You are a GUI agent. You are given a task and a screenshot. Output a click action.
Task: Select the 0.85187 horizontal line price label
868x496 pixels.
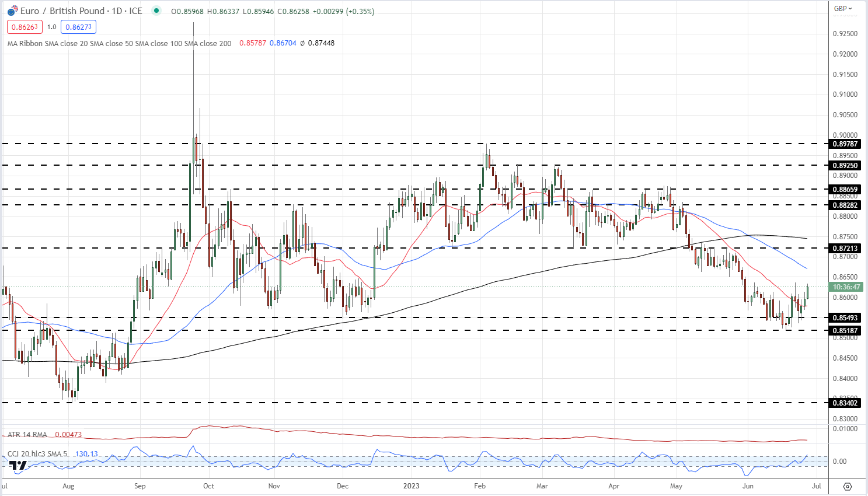[x=845, y=331]
